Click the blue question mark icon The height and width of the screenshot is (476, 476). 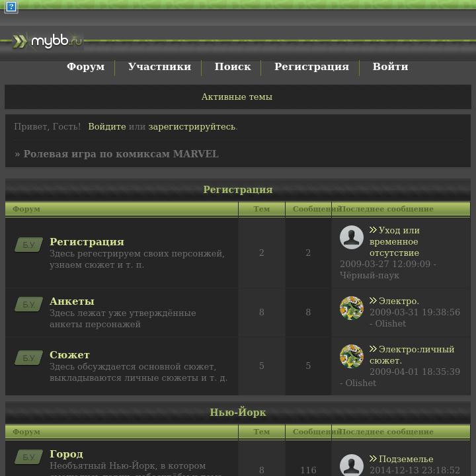click(x=11, y=7)
